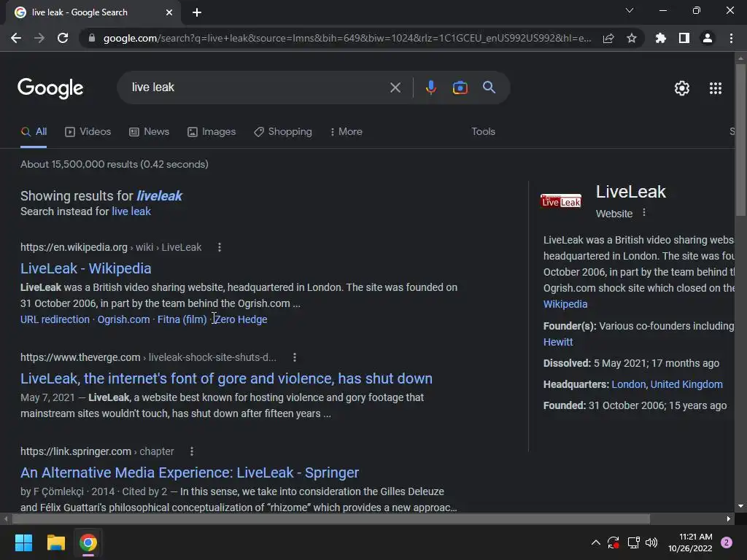
Task: Open the 'LiveLeak - Wikipedia' result
Action: pyautogui.click(x=86, y=268)
